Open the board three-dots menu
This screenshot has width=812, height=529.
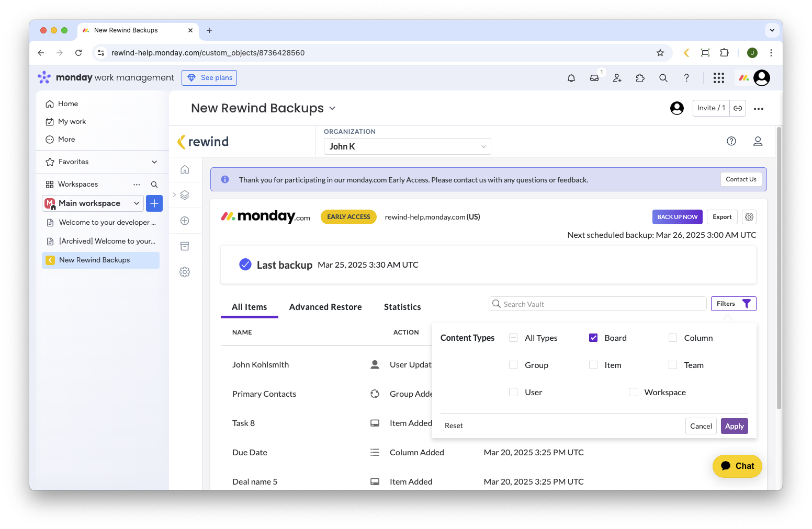click(759, 109)
